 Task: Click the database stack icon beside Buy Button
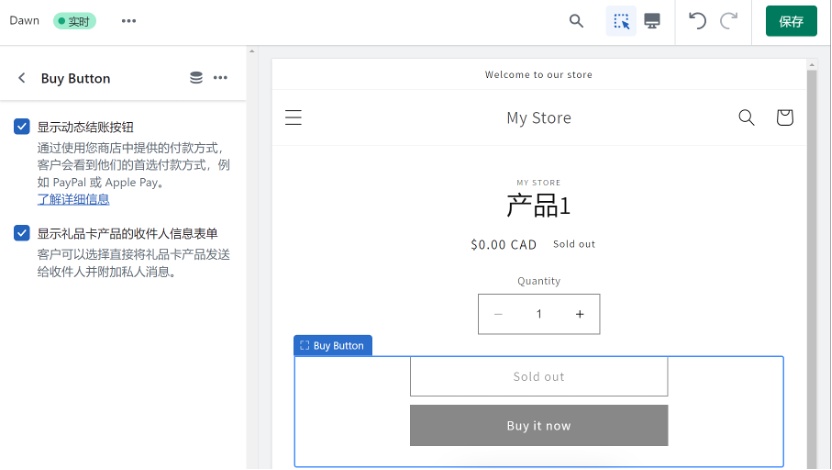coord(196,78)
